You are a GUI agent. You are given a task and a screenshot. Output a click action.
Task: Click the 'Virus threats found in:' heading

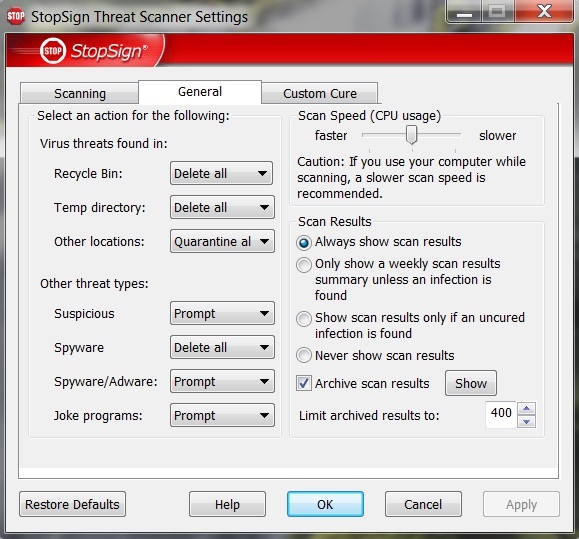click(104, 143)
